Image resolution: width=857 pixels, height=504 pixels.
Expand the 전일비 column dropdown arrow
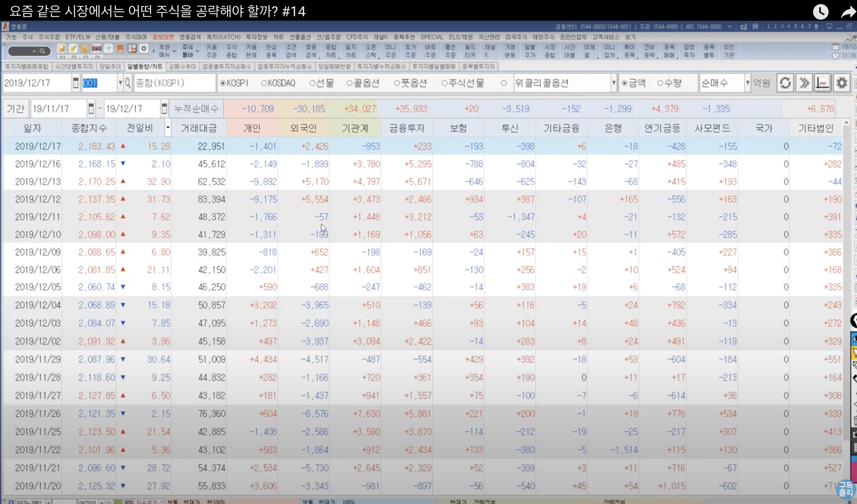point(168,128)
